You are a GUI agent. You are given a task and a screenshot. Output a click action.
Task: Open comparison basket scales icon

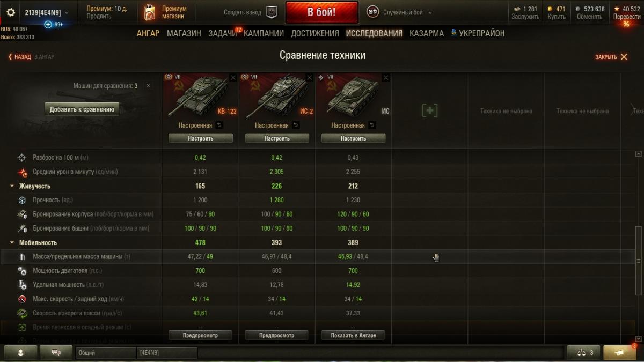pos(584,352)
